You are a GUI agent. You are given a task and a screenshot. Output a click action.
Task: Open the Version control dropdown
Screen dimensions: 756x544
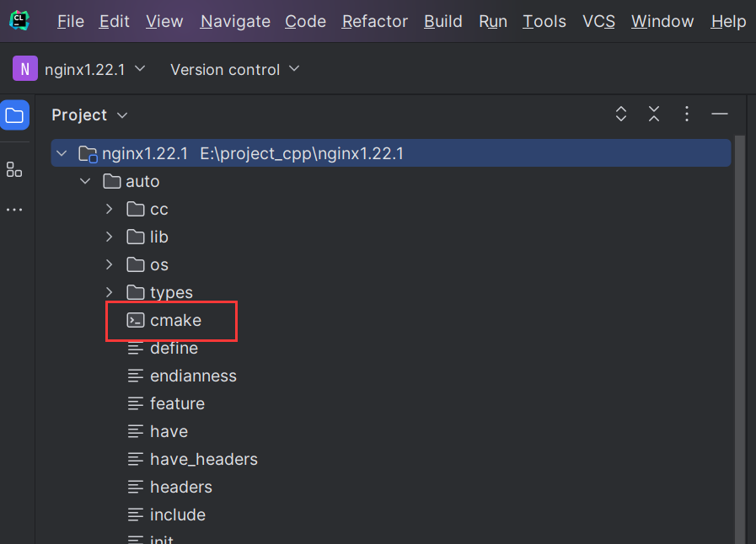[235, 69]
